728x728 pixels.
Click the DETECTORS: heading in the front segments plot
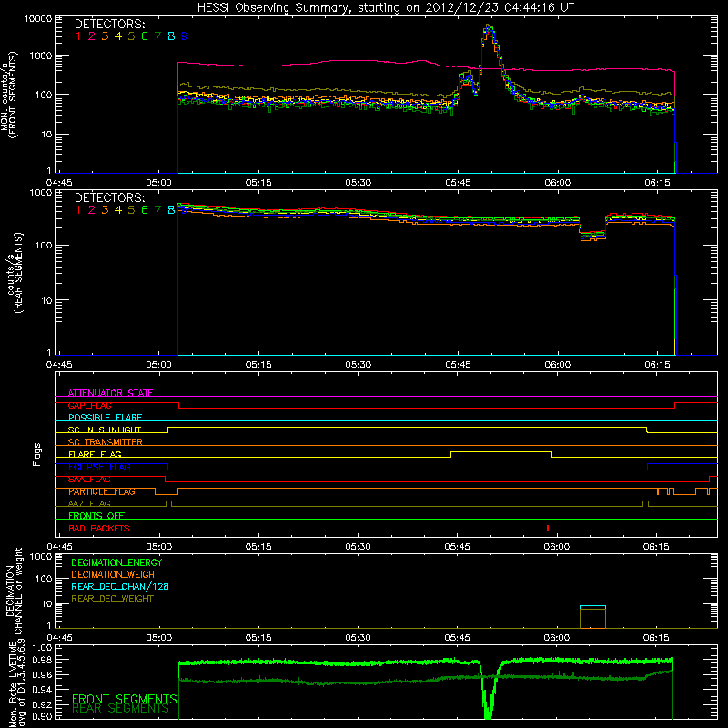(109, 24)
